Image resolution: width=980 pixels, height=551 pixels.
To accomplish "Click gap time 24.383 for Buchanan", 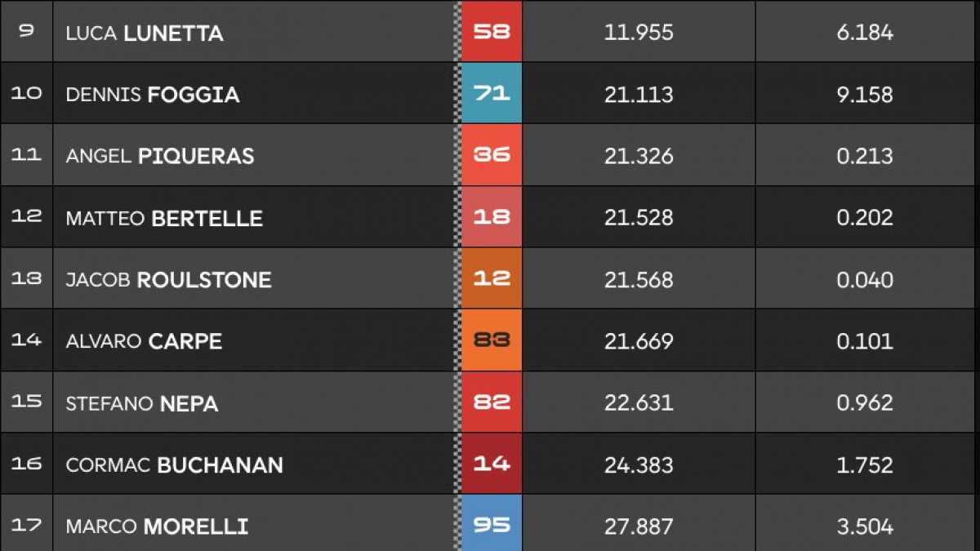I will (x=639, y=465).
